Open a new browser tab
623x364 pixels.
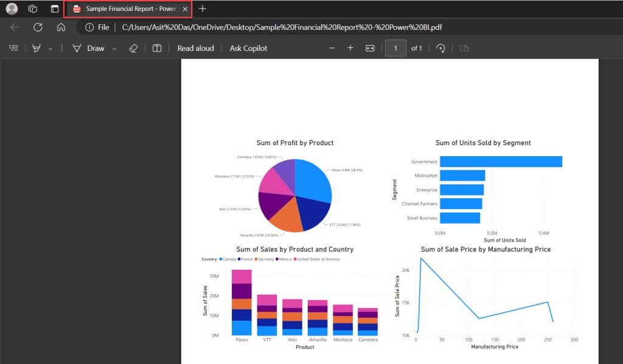point(202,9)
